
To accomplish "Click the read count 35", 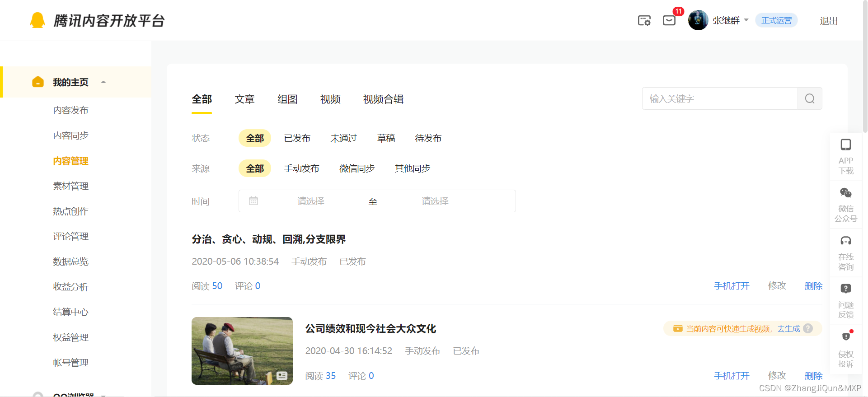I will click(331, 376).
